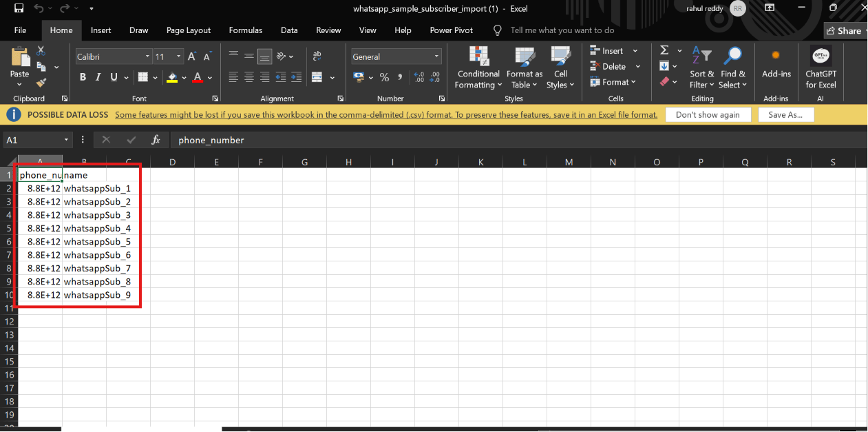
Task: Expand the Delete cells dropdown arrow
Action: pos(637,66)
